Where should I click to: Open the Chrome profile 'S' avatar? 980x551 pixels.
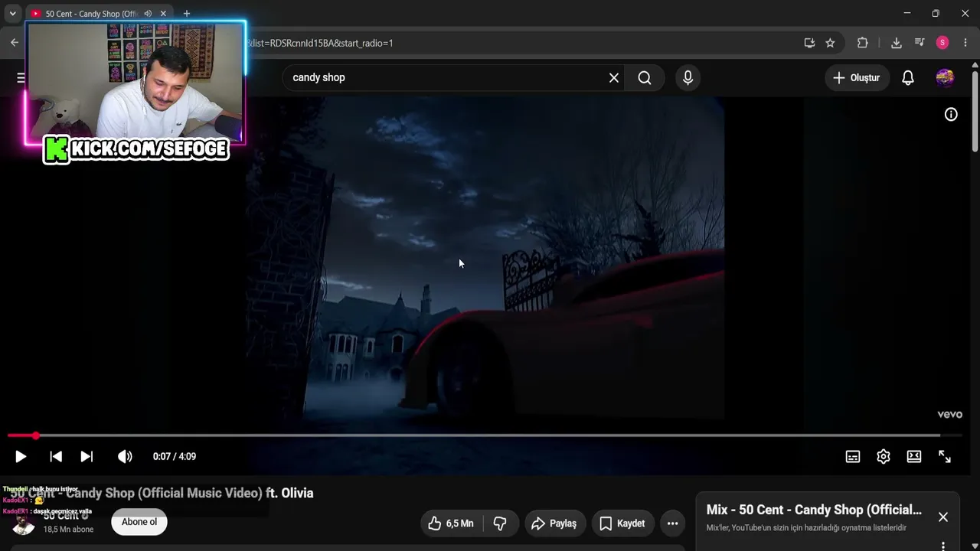[942, 43]
